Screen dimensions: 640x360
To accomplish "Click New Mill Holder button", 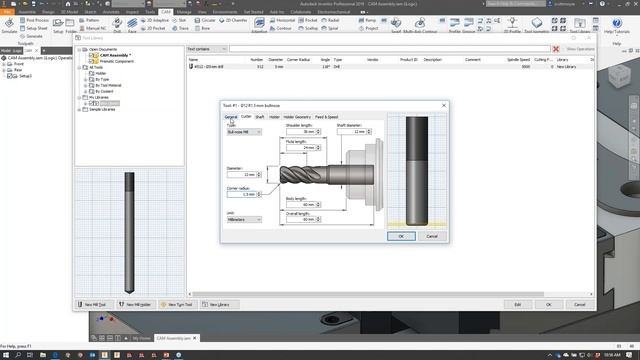I will point(135,304).
